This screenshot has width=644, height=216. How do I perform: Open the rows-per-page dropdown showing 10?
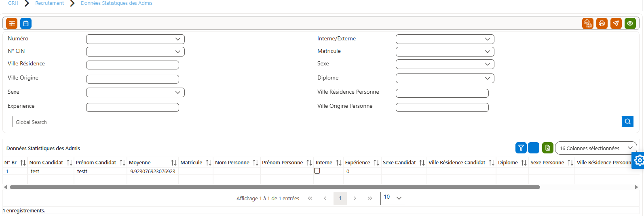393,198
